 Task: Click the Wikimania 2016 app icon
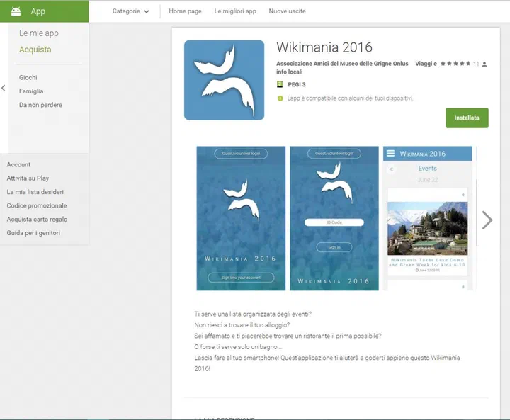224,80
